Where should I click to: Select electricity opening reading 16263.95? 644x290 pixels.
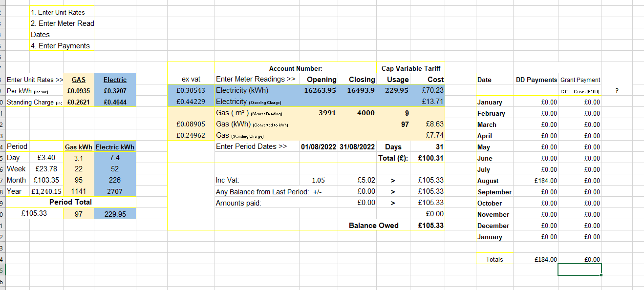tap(320, 90)
